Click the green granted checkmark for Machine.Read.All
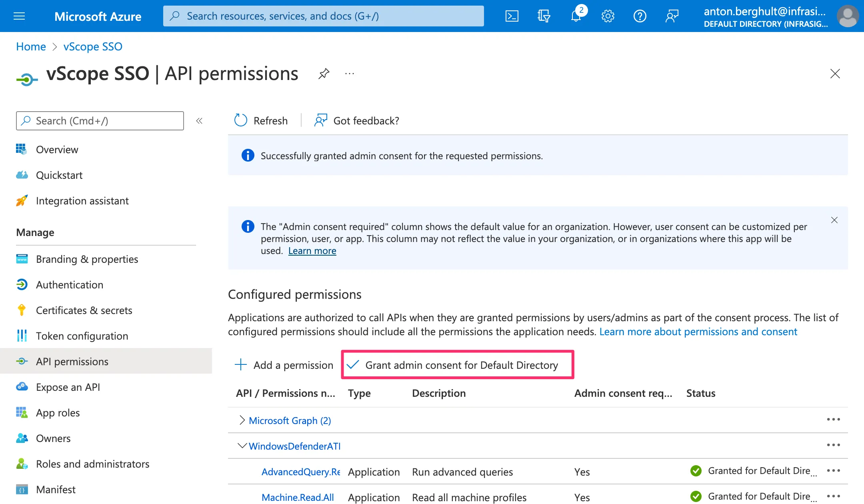 (696, 496)
